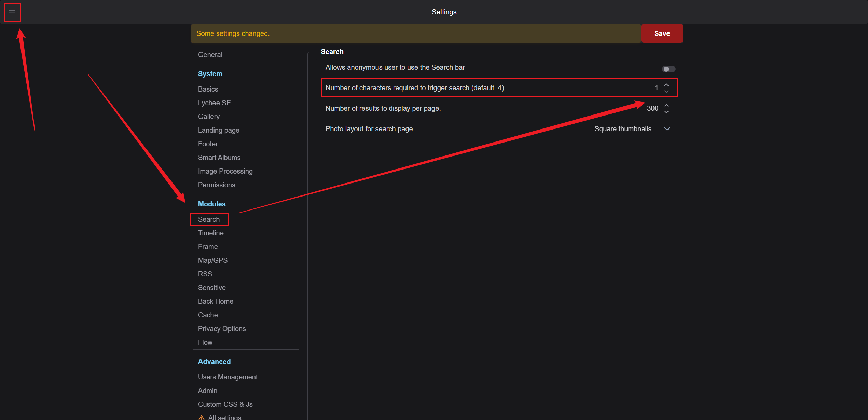
Task: Expand the Square thumbnails layout dropdown
Action: (x=632, y=129)
